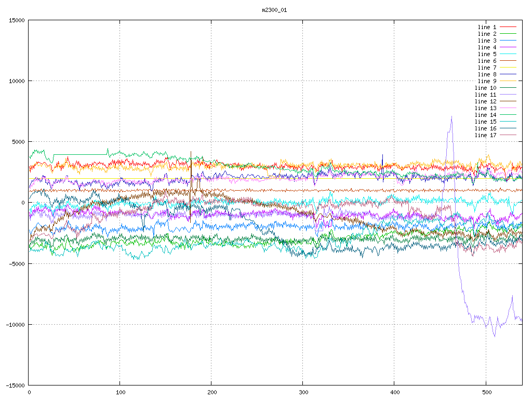The image size is (532, 399).
Task: Click the "line 17" legend label
Action: click(485, 135)
